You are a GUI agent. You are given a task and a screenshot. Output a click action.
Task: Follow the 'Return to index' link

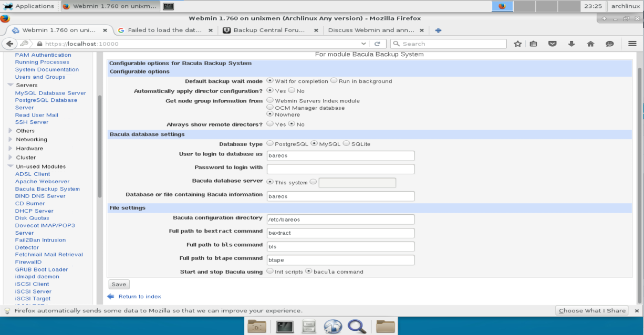click(140, 297)
